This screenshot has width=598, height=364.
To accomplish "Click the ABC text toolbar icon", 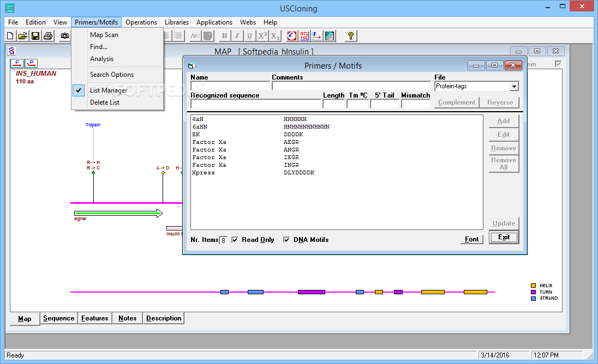I will [195, 36].
